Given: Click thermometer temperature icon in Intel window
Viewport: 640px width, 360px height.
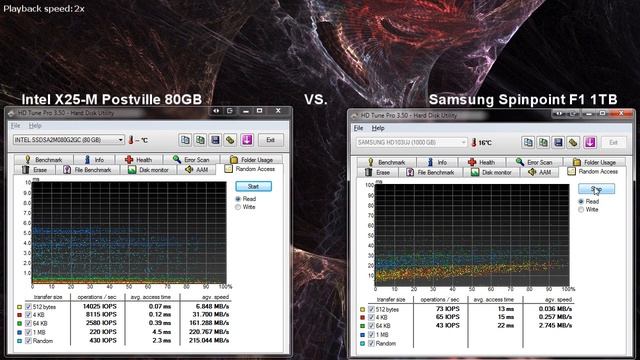Looking at the screenshot, I should point(131,140).
